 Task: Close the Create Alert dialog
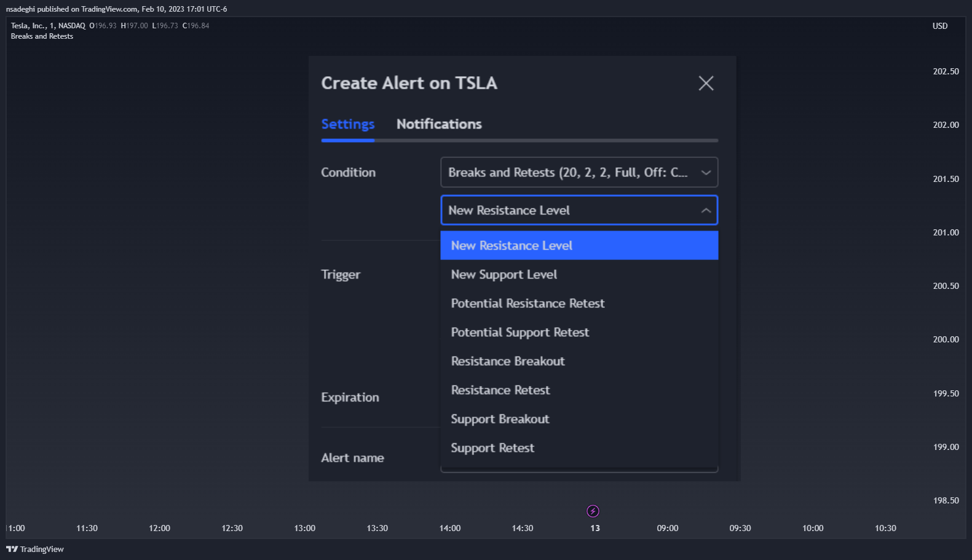click(706, 83)
